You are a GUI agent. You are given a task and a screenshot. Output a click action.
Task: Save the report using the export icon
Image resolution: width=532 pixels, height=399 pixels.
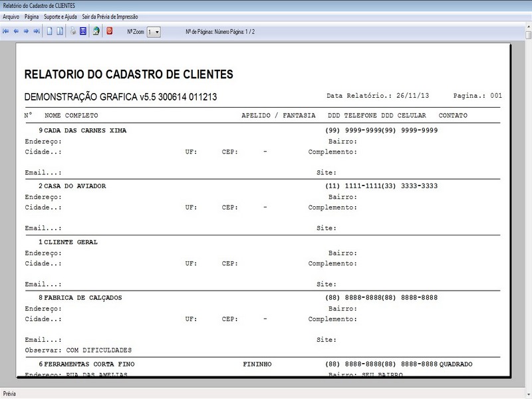point(95,29)
